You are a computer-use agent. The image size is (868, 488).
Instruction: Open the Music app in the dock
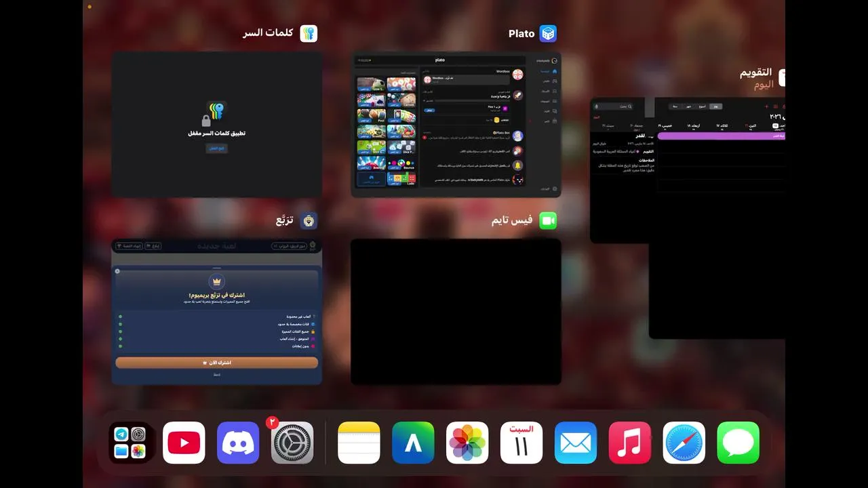click(630, 443)
